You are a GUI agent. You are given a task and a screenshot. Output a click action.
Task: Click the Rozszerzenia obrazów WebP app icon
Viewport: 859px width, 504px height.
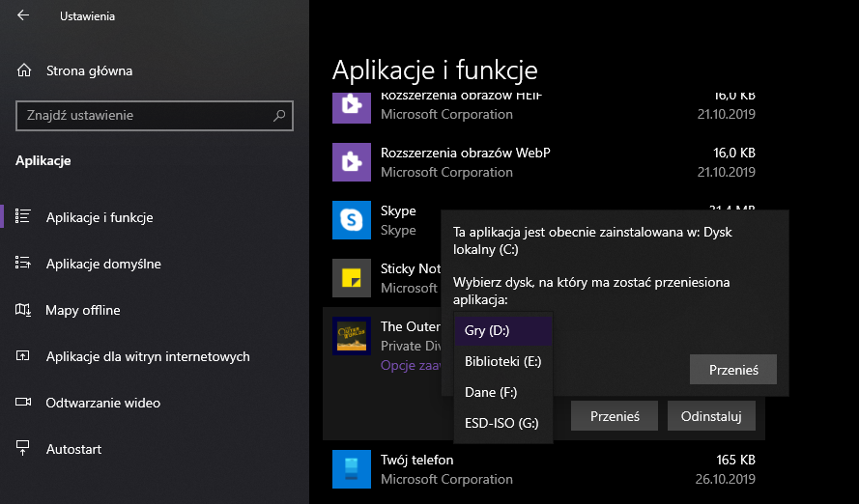click(352, 162)
